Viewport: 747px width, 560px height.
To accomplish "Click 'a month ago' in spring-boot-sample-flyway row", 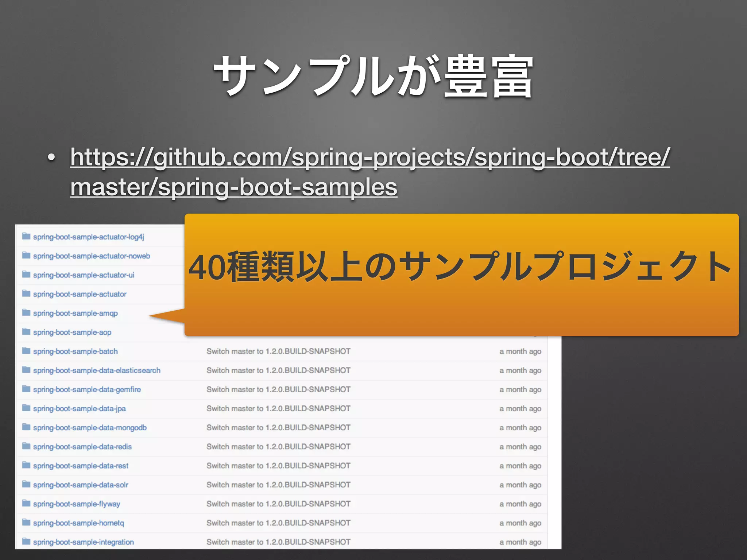I will pos(520,504).
